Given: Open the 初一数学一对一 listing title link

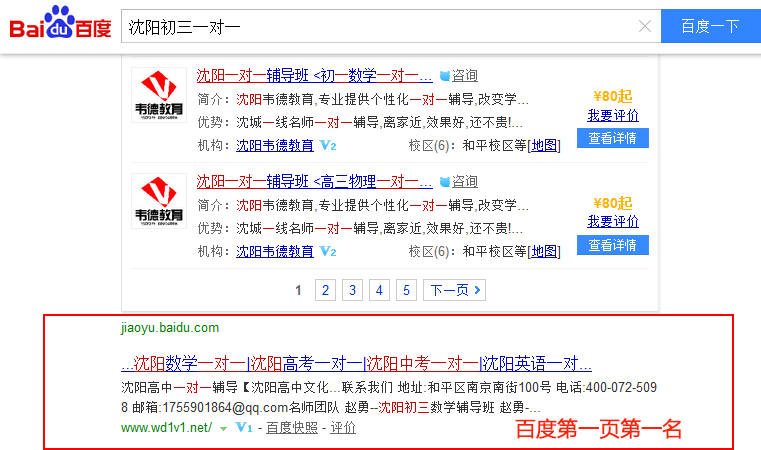Looking at the screenshot, I should [314, 75].
